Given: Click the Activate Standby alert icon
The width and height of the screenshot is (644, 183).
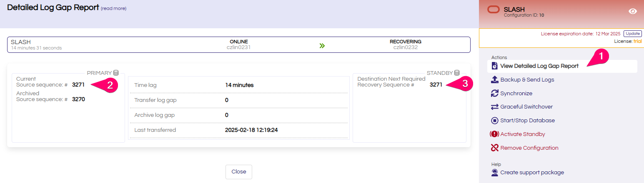Looking at the screenshot, I should click(x=494, y=134).
